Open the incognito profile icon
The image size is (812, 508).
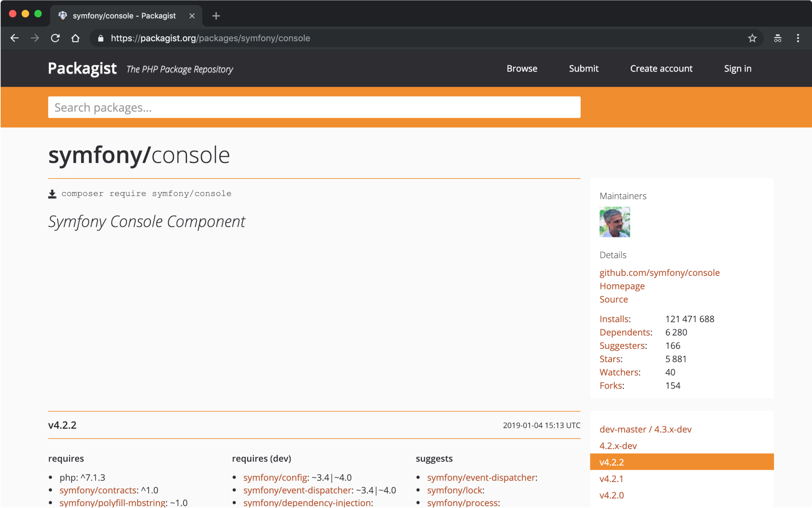click(x=777, y=38)
